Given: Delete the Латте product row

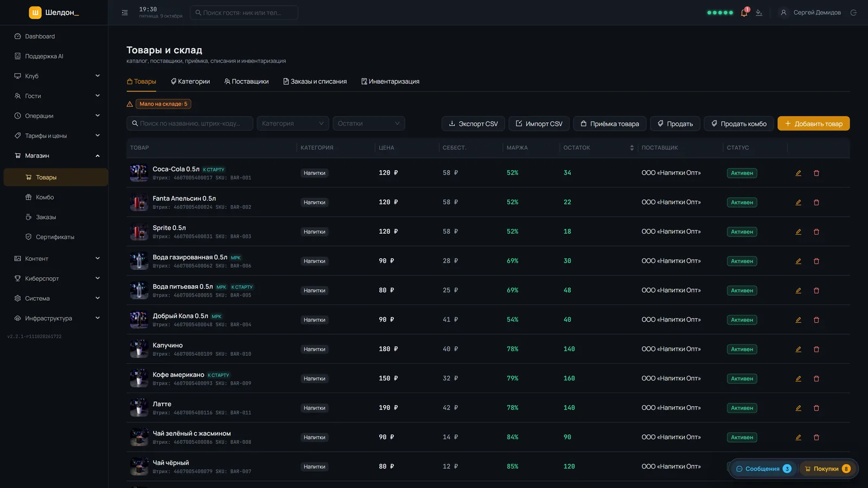Looking at the screenshot, I should click(x=816, y=408).
